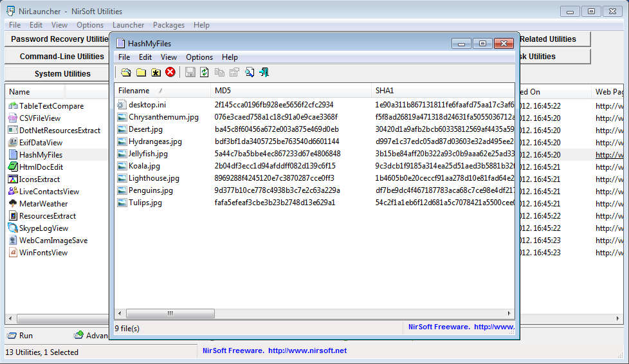Select the Lighthouse.jpg filename

pyautogui.click(x=154, y=178)
